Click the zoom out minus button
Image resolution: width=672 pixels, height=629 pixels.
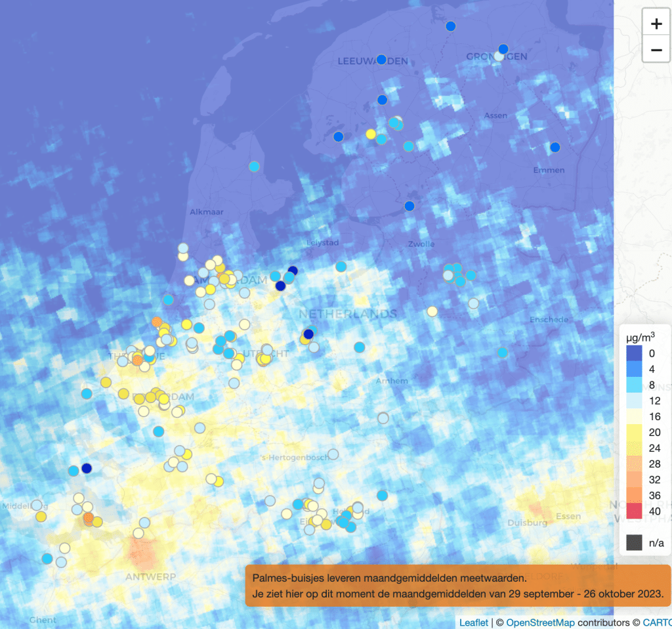[656, 50]
